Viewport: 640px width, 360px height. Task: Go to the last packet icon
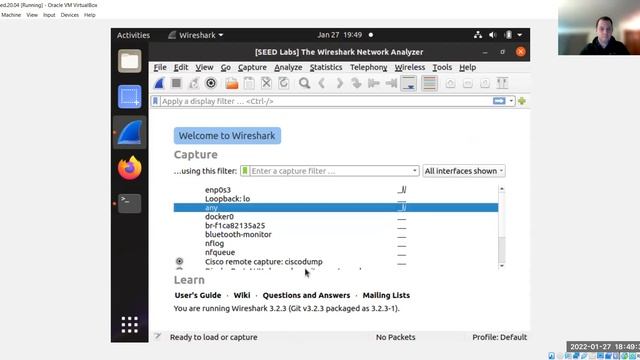tap(391, 83)
